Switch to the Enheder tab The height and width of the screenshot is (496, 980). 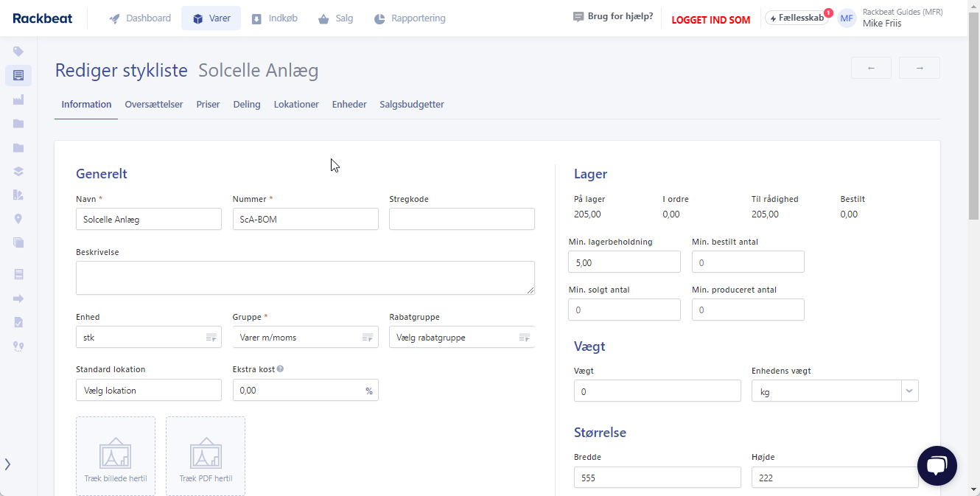[x=349, y=105]
